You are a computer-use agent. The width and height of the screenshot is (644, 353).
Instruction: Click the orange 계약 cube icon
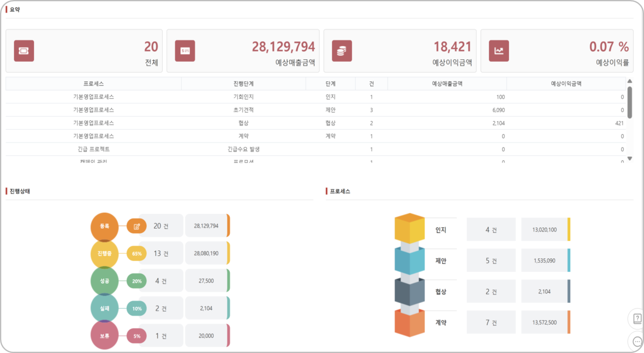coord(409,323)
